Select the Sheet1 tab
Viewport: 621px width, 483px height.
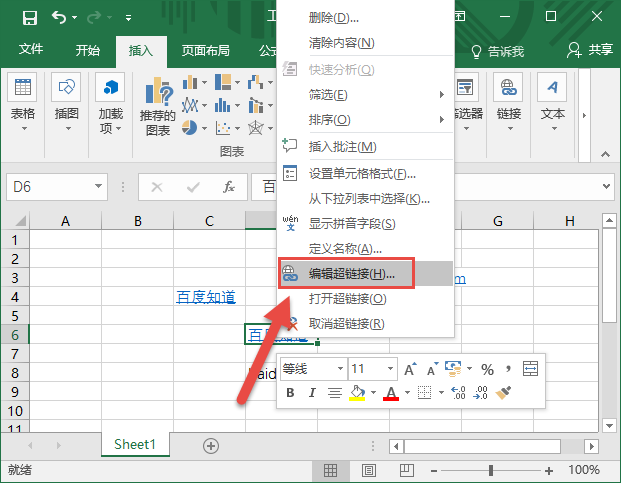point(135,444)
